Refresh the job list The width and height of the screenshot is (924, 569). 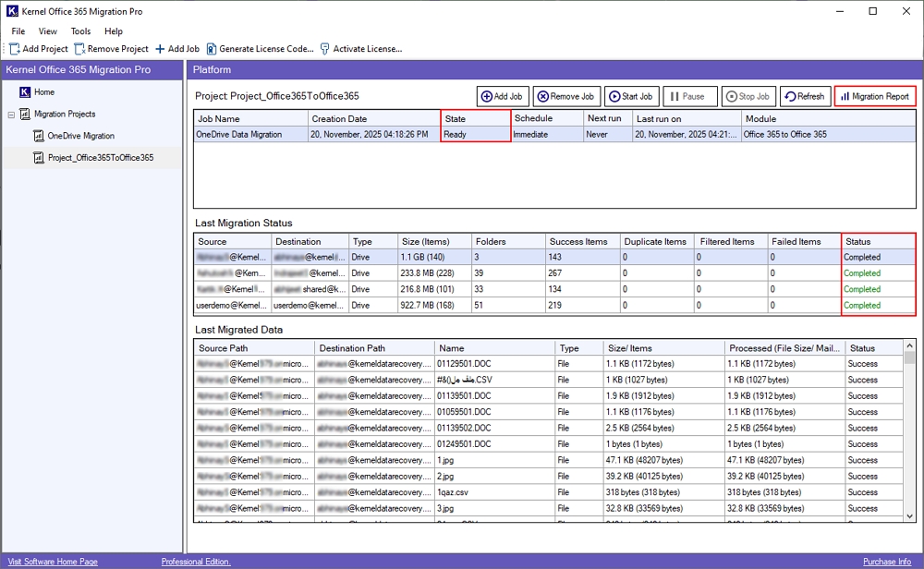[x=804, y=96]
